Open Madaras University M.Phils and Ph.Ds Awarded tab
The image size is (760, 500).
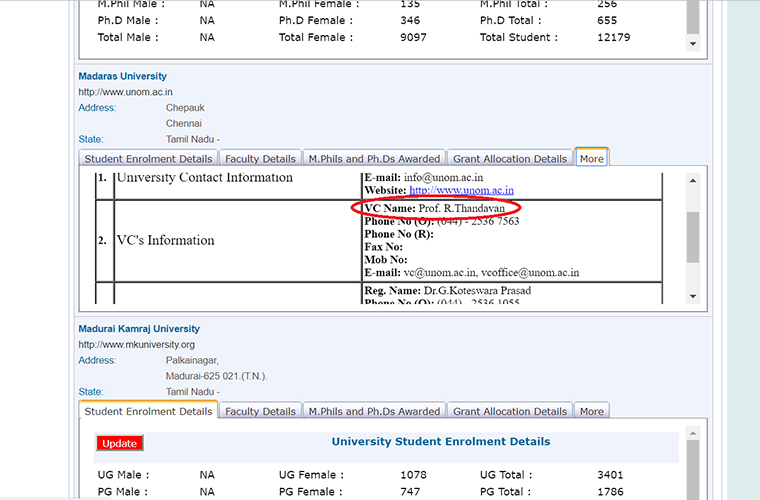click(x=374, y=158)
